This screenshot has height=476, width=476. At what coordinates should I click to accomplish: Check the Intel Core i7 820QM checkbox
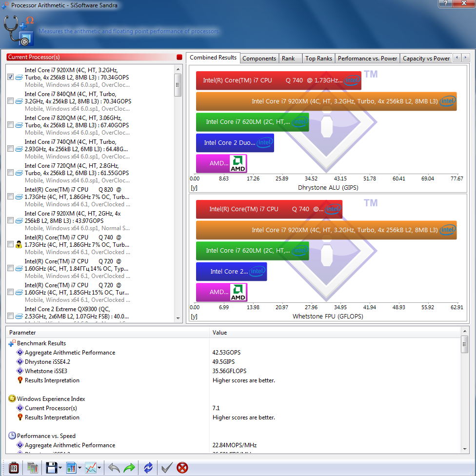click(10, 125)
